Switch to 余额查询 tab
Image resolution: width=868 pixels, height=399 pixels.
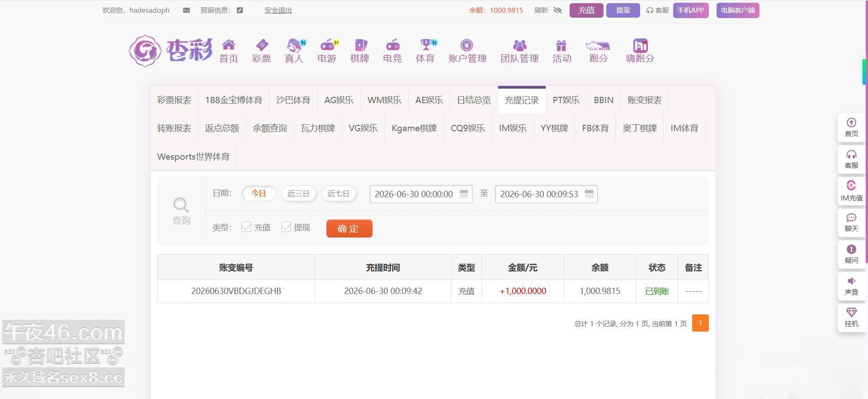(x=270, y=128)
